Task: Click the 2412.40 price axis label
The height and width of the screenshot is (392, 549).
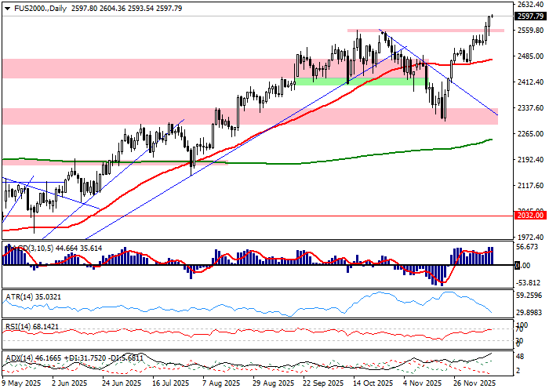Action: (x=531, y=82)
